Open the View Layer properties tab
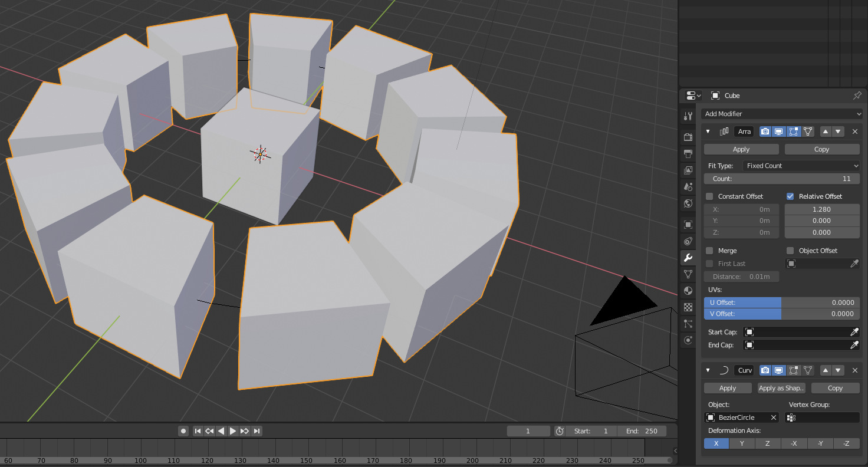 point(688,170)
